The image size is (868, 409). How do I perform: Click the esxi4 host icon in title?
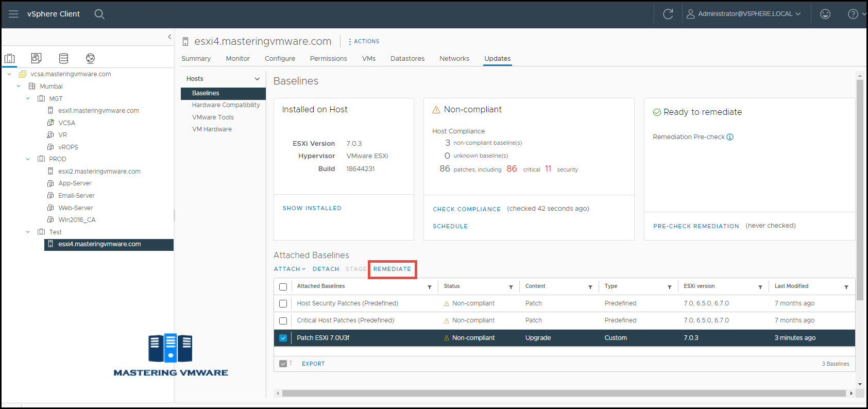click(x=185, y=42)
